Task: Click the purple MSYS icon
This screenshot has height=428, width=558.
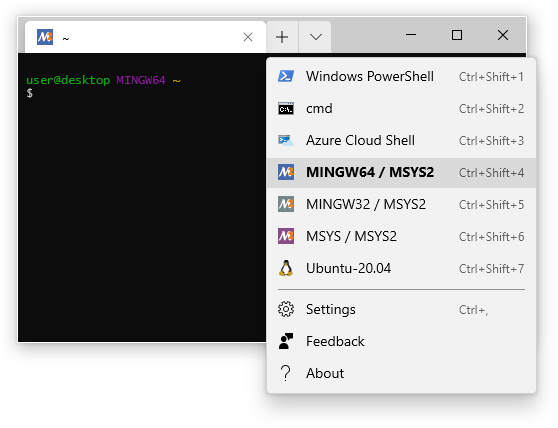Action: pos(286,236)
